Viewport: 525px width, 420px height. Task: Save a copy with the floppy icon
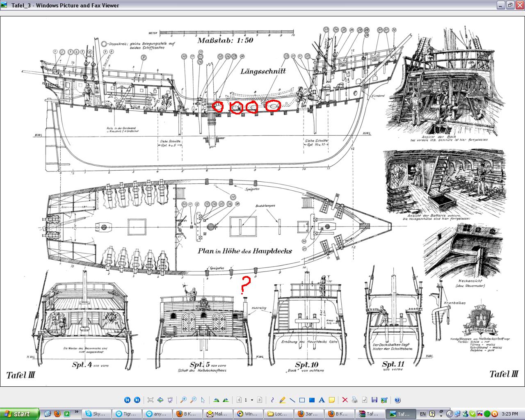(374, 400)
